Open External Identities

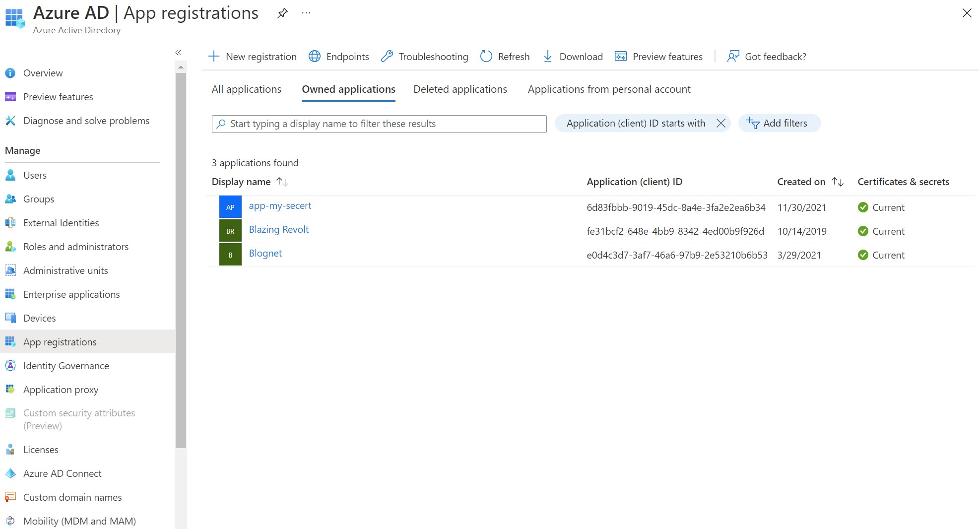[61, 223]
